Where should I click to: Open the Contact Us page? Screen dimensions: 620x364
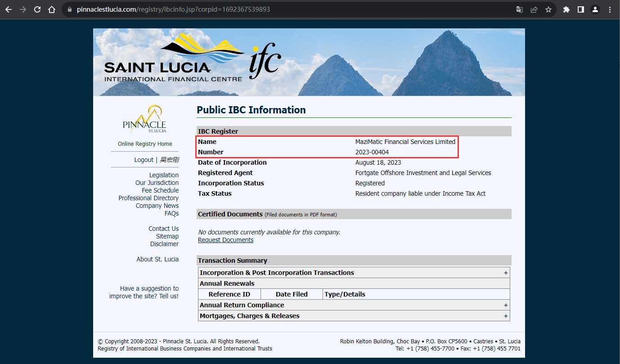(164, 229)
